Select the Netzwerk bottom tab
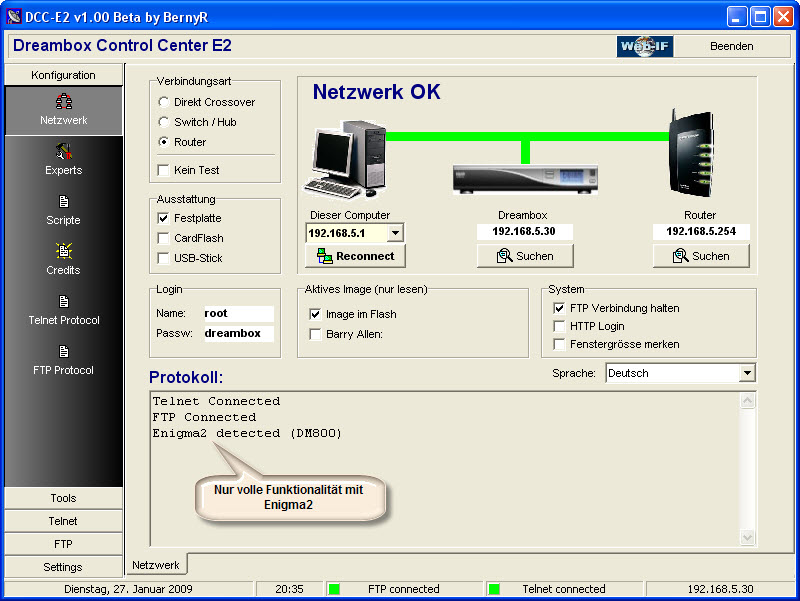 point(156,565)
